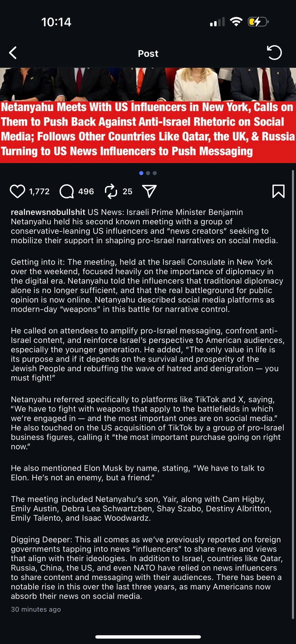Open the realnewsnobullshit profile link
This screenshot has width=296, height=644.
48,212
